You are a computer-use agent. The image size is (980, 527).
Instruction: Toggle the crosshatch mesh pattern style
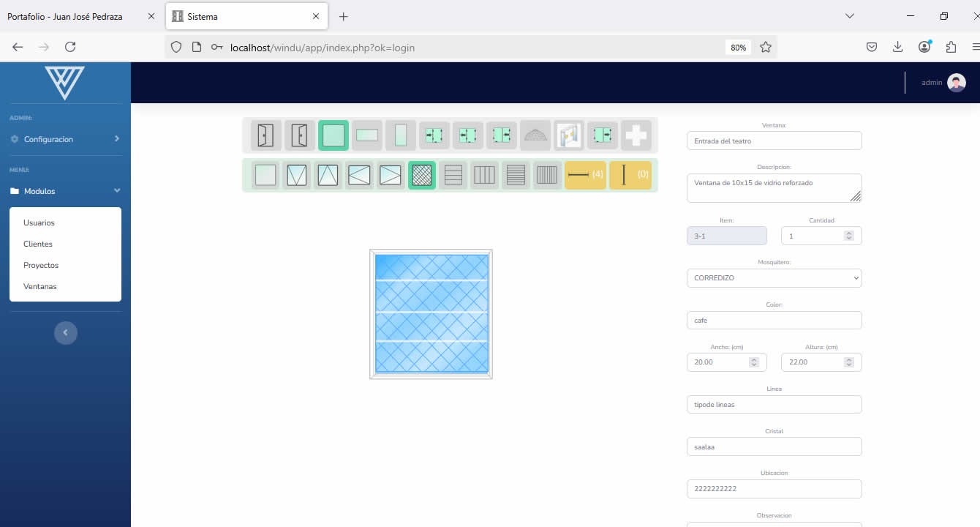pyautogui.click(x=422, y=176)
